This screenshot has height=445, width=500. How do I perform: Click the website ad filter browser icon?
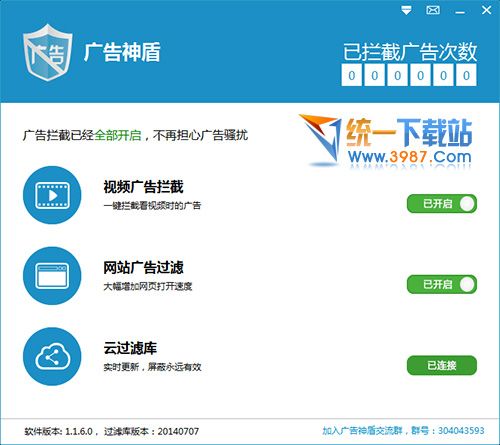coord(52,276)
